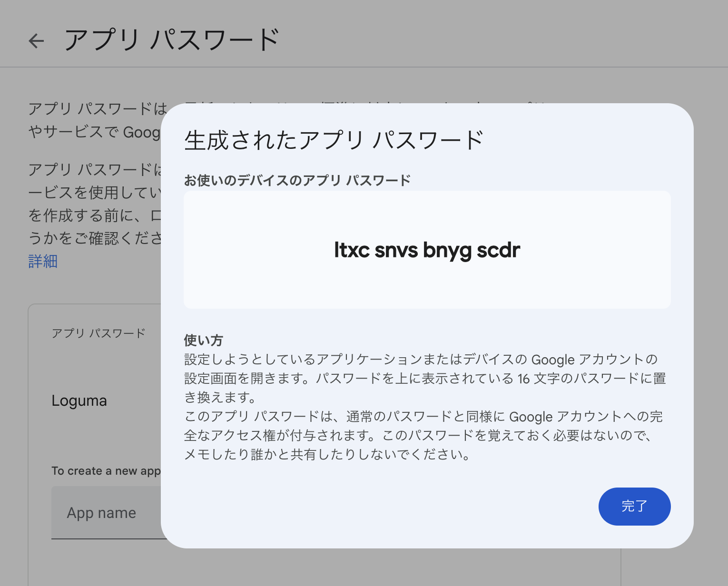The image size is (728, 586).
Task: Click the アプリ パスワード list header above Loguma
Action: coord(98,332)
